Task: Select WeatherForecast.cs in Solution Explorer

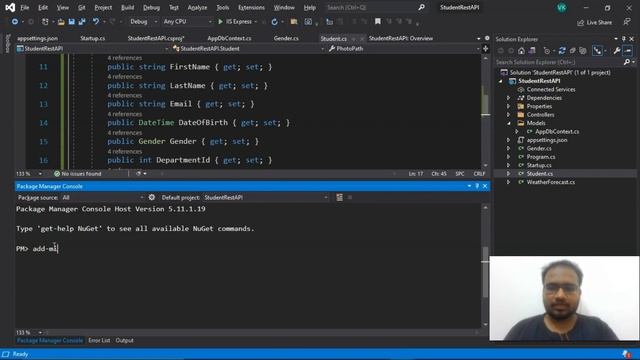Action: [x=551, y=182]
